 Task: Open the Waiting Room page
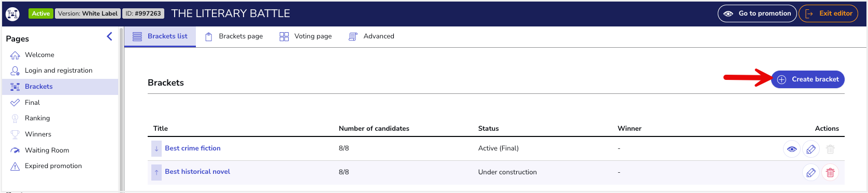[47, 150]
